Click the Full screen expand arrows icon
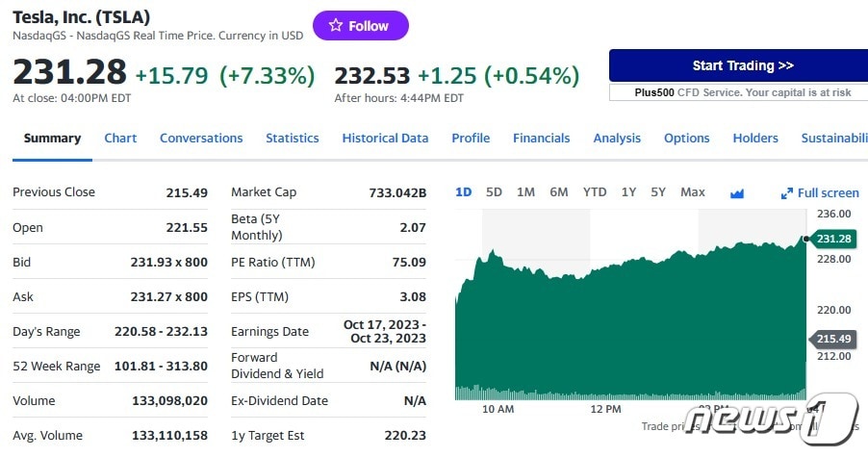The image size is (868, 457). (786, 193)
